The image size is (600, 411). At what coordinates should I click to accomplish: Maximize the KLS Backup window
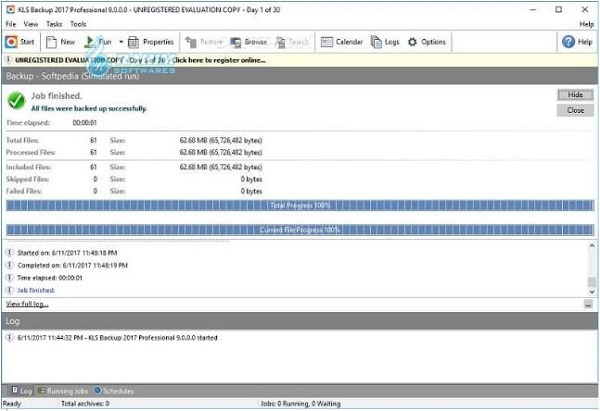559,10
